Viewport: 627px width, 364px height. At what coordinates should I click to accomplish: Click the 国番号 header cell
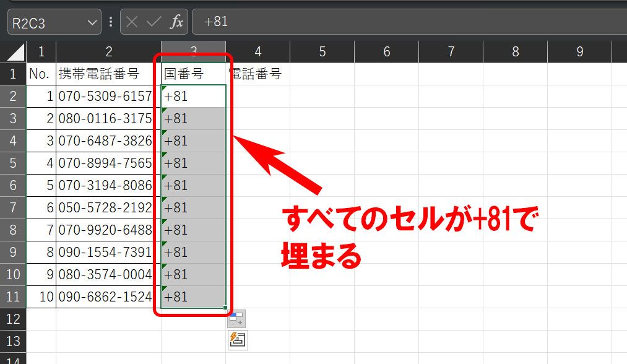pyautogui.click(x=194, y=74)
